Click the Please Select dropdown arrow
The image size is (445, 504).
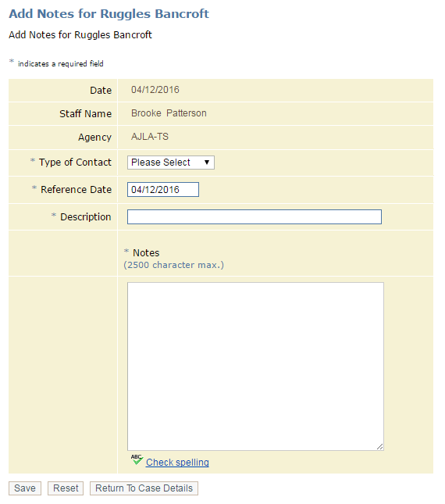[207, 163]
